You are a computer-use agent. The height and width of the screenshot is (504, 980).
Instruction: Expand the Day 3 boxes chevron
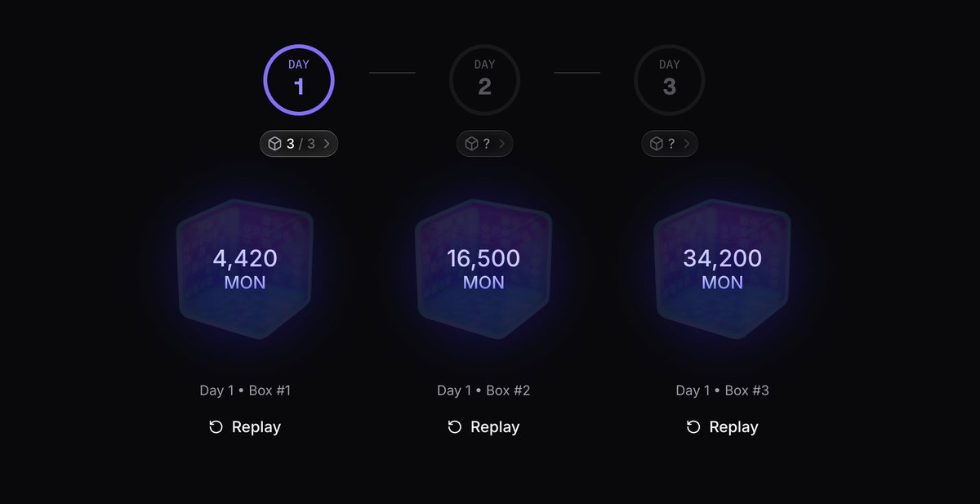(686, 145)
